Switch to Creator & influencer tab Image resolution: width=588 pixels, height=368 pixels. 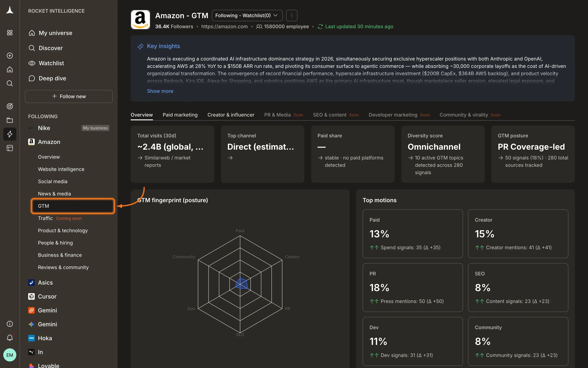231,115
